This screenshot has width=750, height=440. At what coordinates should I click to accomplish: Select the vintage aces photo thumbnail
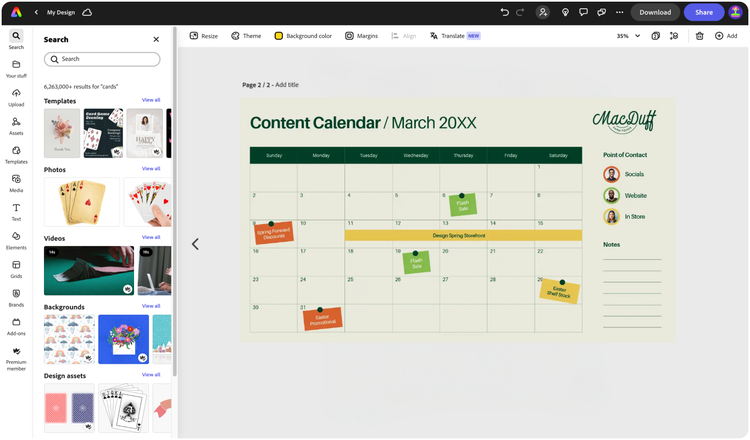[x=82, y=202]
